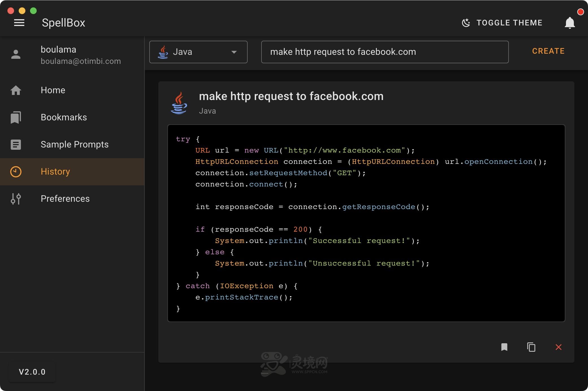The width and height of the screenshot is (588, 391).
Task: Open the hamburger navigation menu
Action: click(19, 23)
